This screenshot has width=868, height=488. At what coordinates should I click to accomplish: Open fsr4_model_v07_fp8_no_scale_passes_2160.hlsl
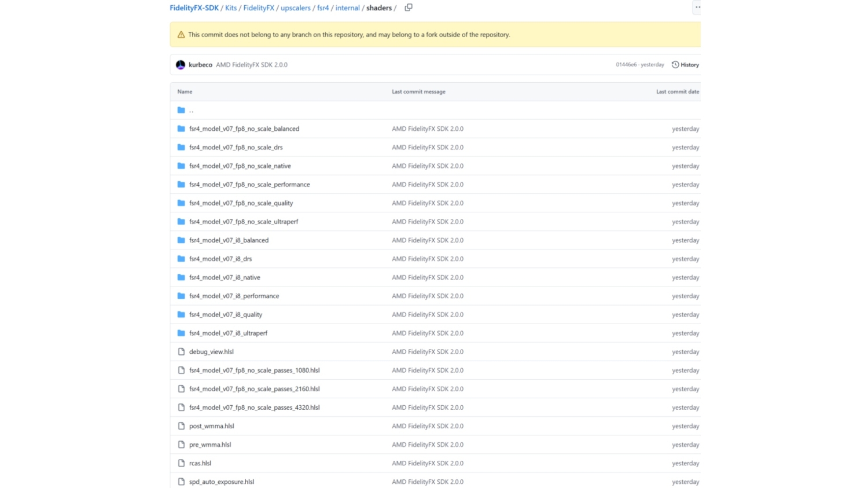click(x=255, y=388)
